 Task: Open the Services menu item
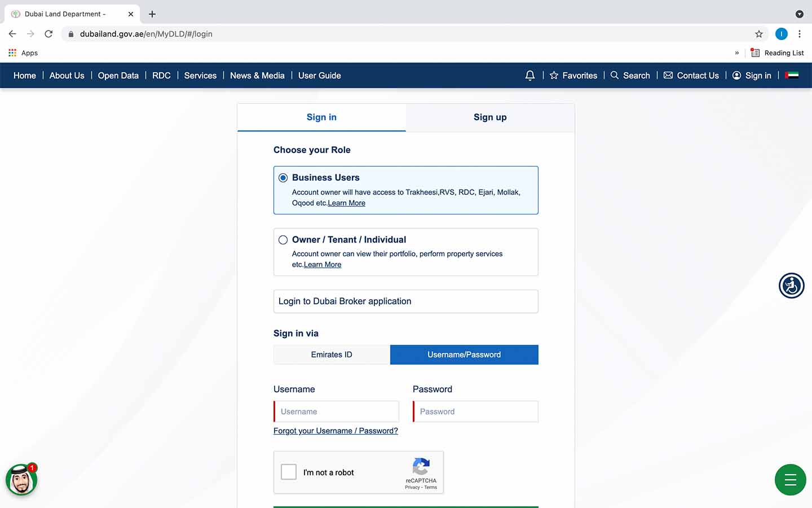200,75
